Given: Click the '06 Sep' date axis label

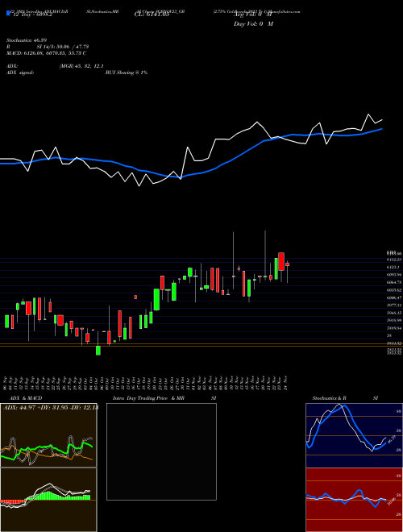Looking at the screenshot, I should [x=6, y=383].
